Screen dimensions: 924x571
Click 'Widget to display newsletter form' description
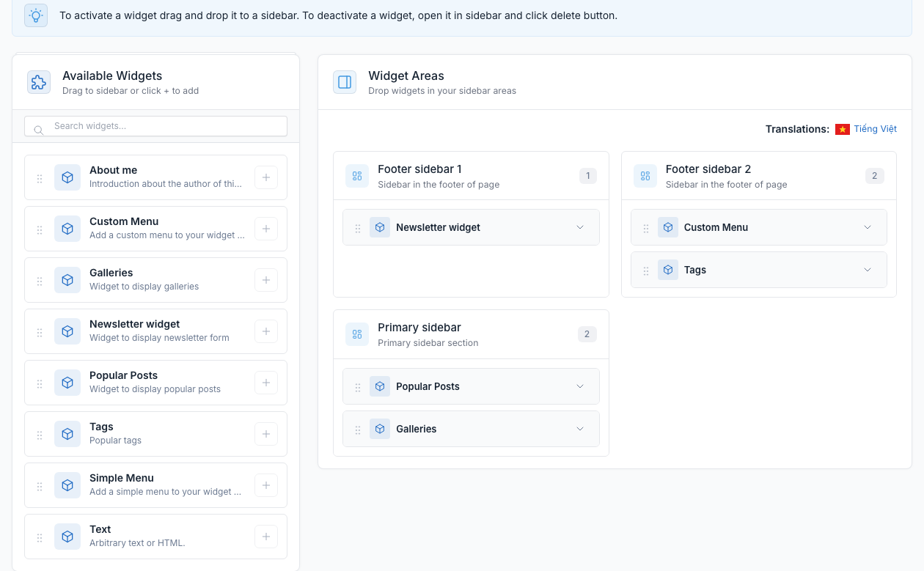(159, 338)
